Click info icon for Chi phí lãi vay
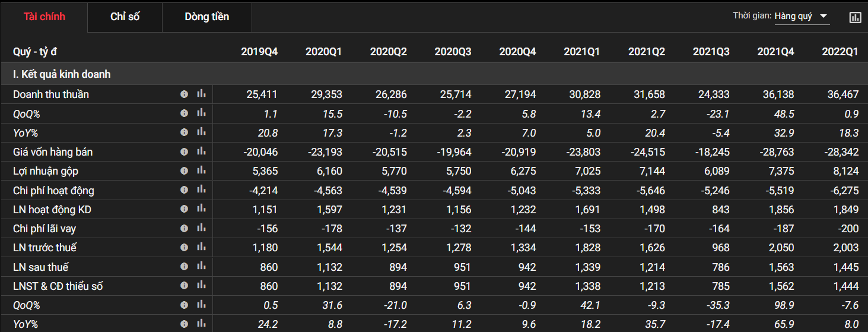Screen dimensions: 868x332 (x=184, y=229)
